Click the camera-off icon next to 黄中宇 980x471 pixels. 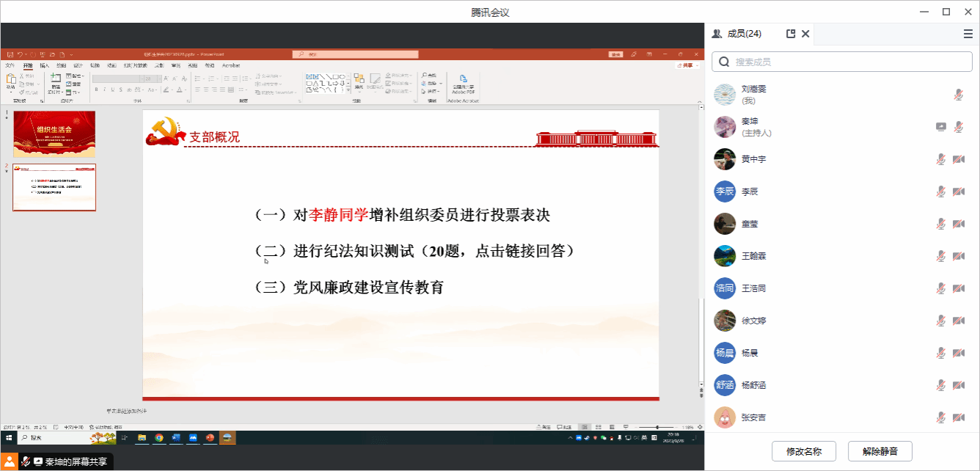pyautogui.click(x=958, y=159)
